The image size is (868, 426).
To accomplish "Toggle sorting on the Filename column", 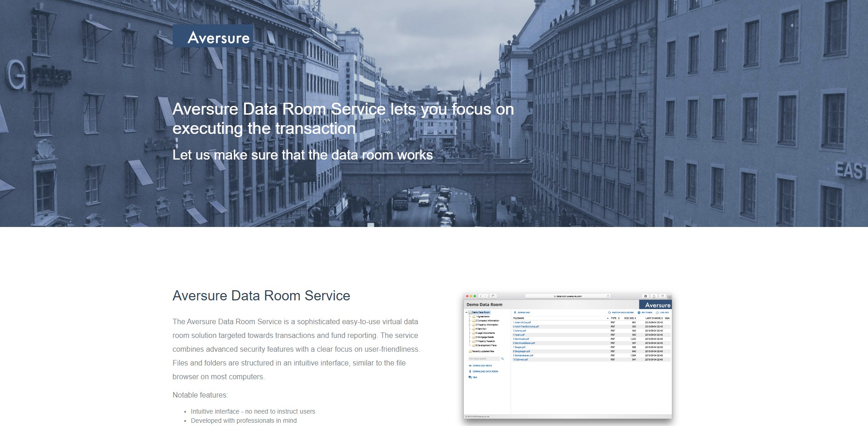I will [x=518, y=318].
